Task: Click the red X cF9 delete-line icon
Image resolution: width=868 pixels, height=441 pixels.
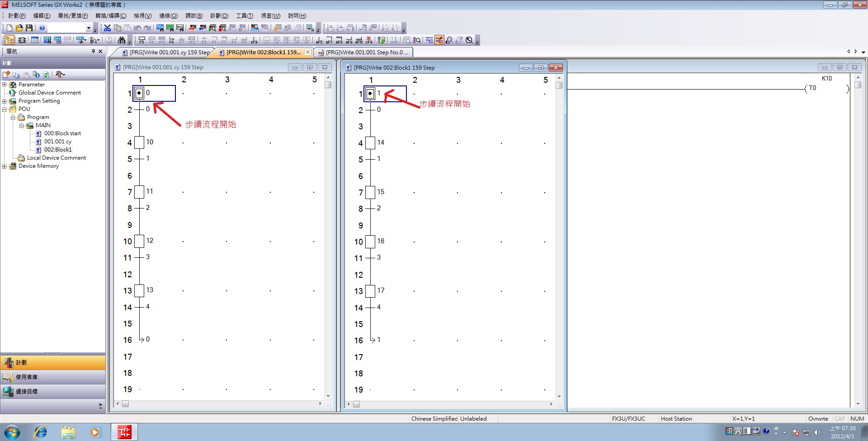Action: coord(369,40)
